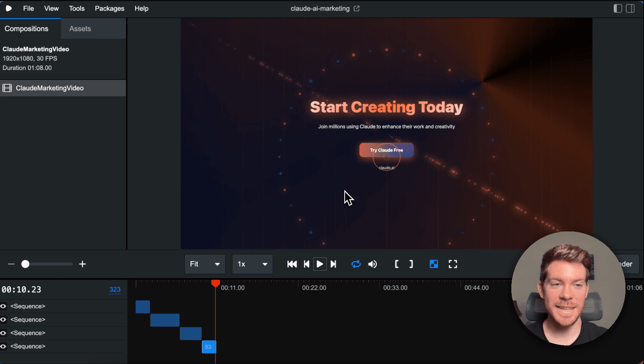This screenshot has height=364, width=644.
Task: Select ClaudeMarketingVideo composition in list
Action: (63, 88)
